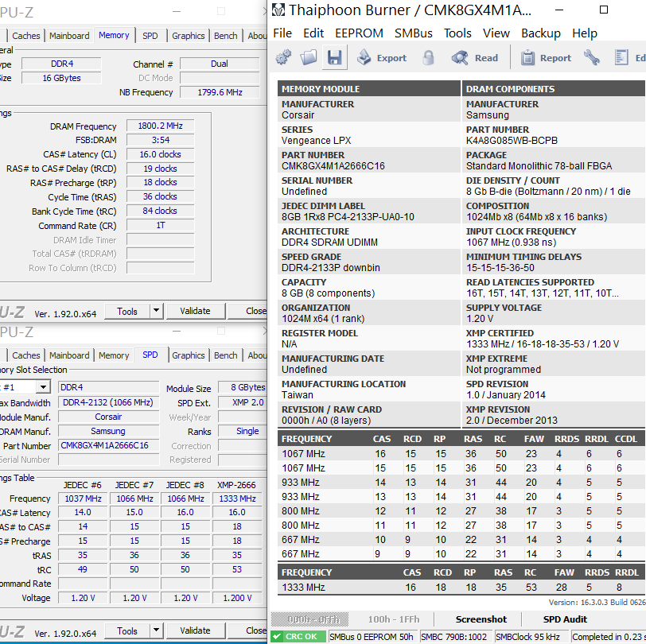This screenshot has height=644, width=646.
Task: Click the 1333 MHz XMP profile row
Action: point(461,588)
